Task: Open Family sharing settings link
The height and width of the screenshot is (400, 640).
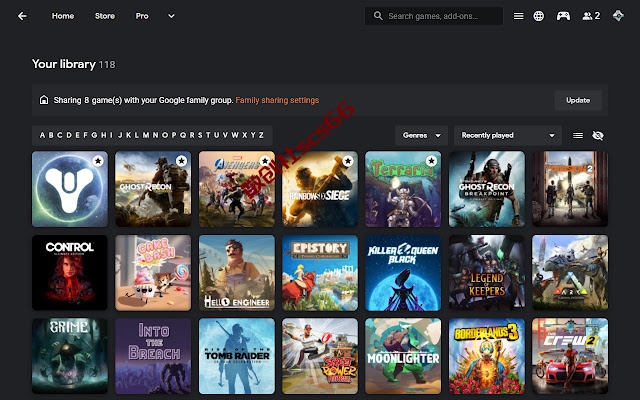Action: pos(277,100)
